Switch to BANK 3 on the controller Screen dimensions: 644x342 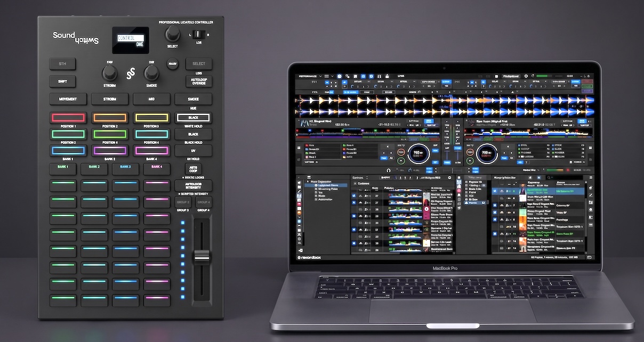(x=125, y=169)
